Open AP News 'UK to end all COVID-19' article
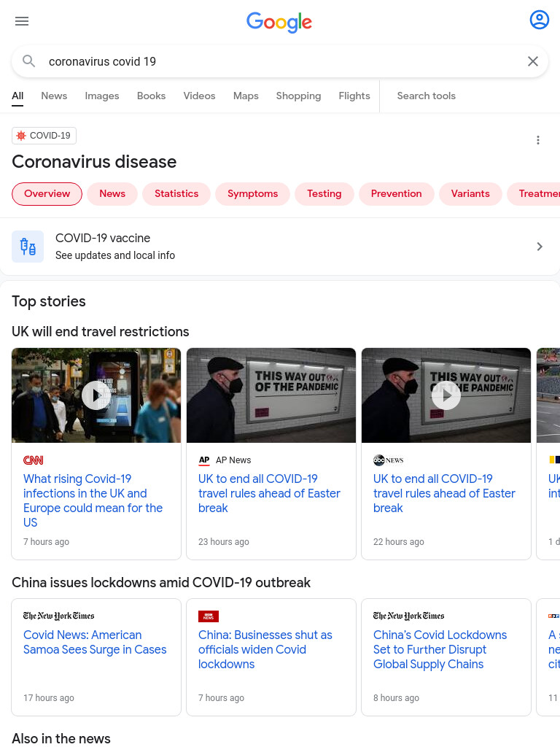 pos(270,494)
